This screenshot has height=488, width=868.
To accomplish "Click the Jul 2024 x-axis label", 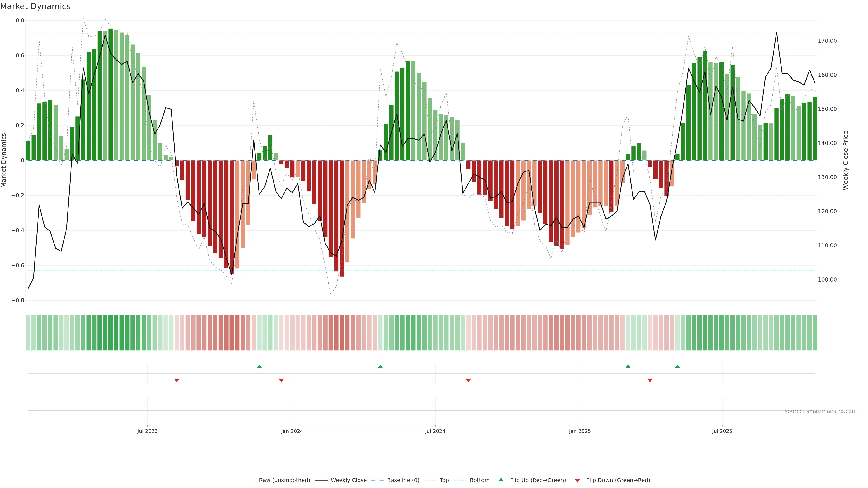I will [435, 431].
